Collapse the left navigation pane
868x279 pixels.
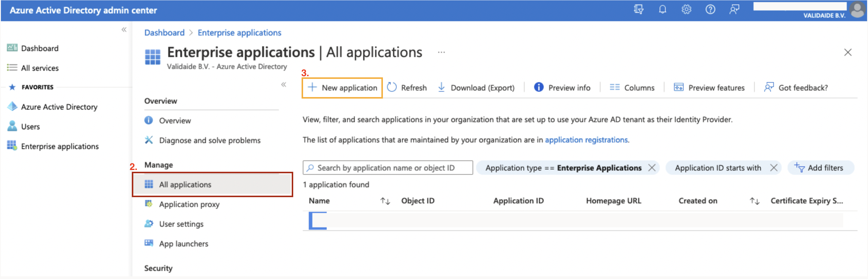point(125,30)
